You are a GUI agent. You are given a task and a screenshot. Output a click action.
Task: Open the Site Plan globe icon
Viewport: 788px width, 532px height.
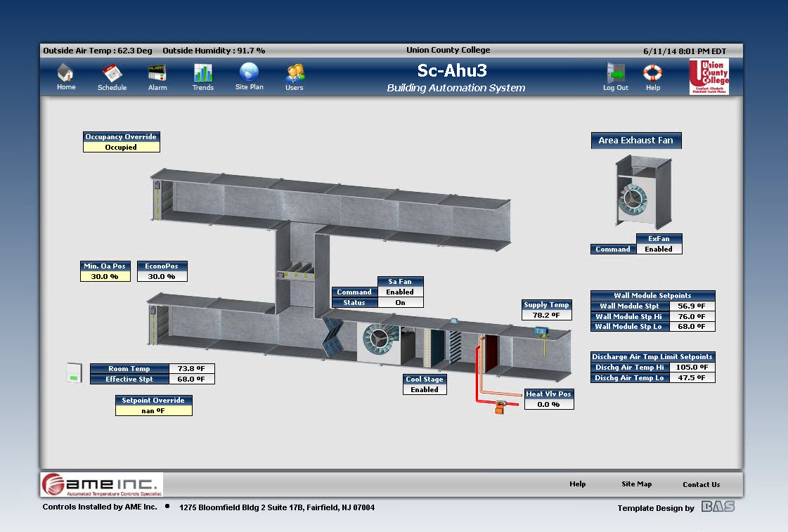point(249,72)
